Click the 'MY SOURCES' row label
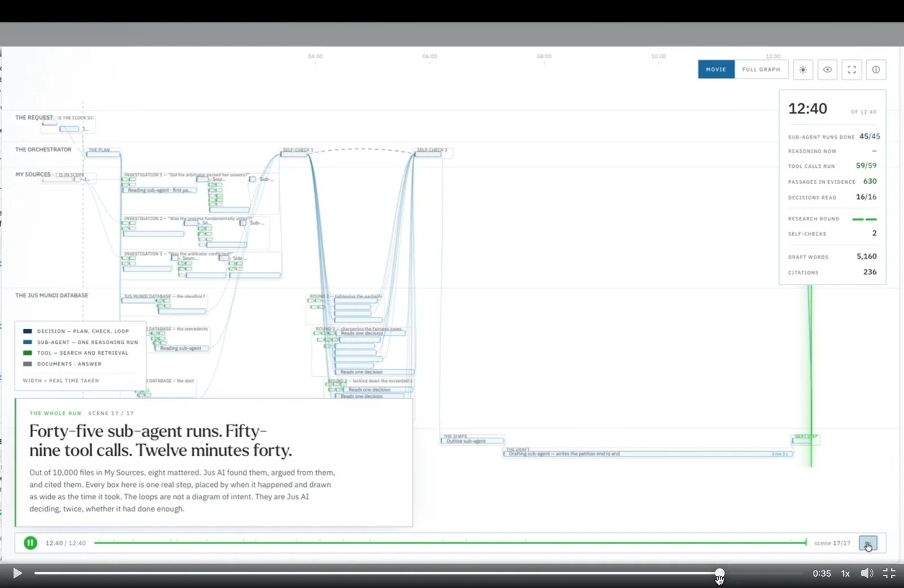The image size is (904, 588). pyautogui.click(x=33, y=175)
